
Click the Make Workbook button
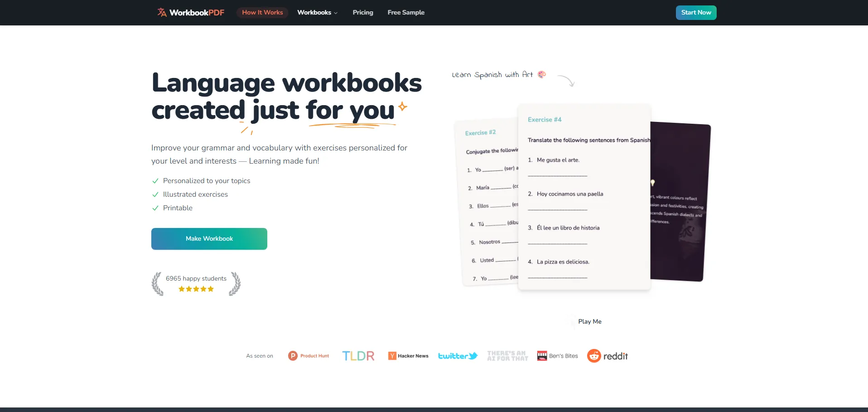[209, 238]
